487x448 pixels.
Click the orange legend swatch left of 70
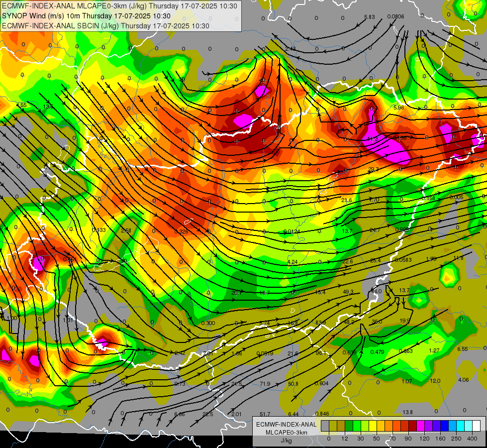coord(389,426)
